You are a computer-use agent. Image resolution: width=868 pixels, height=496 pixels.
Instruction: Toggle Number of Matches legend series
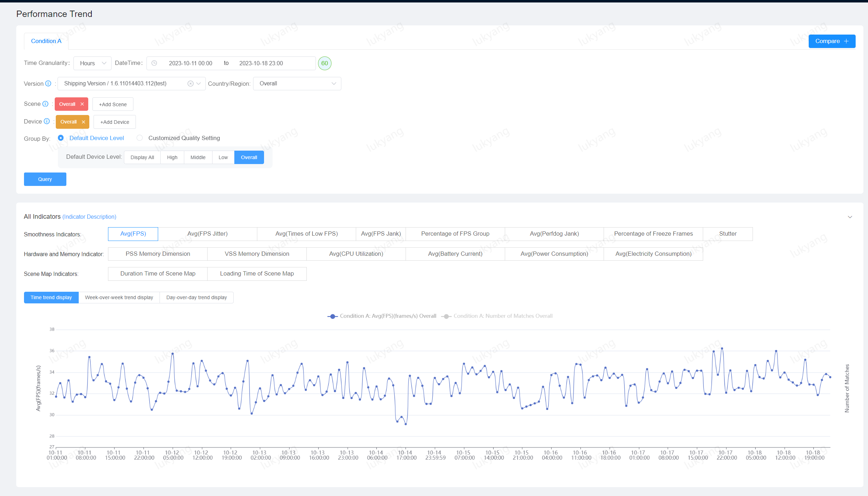point(502,316)
